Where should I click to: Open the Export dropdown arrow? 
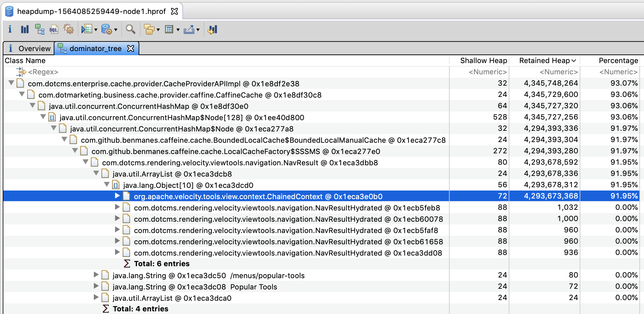[198, 30]
